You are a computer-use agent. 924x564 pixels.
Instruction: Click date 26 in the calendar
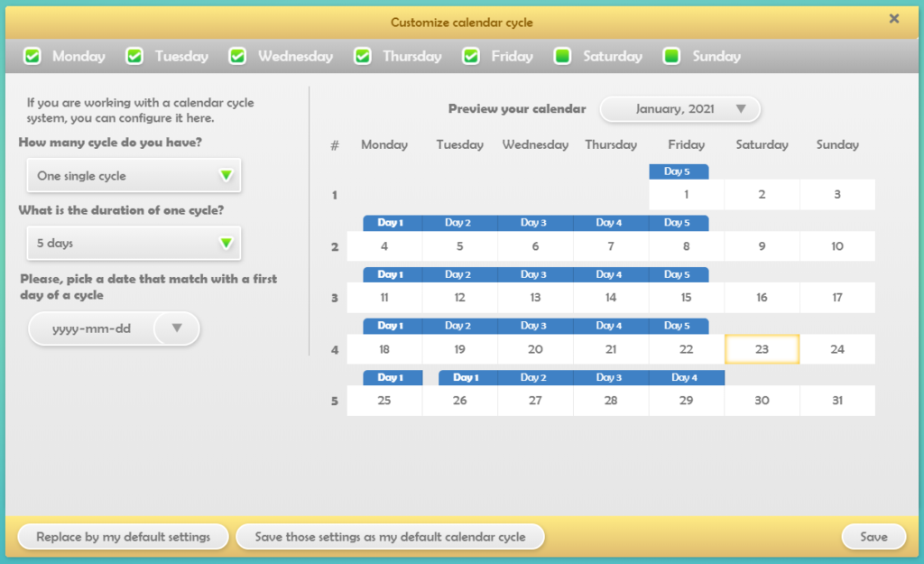(x=459, y=401)
